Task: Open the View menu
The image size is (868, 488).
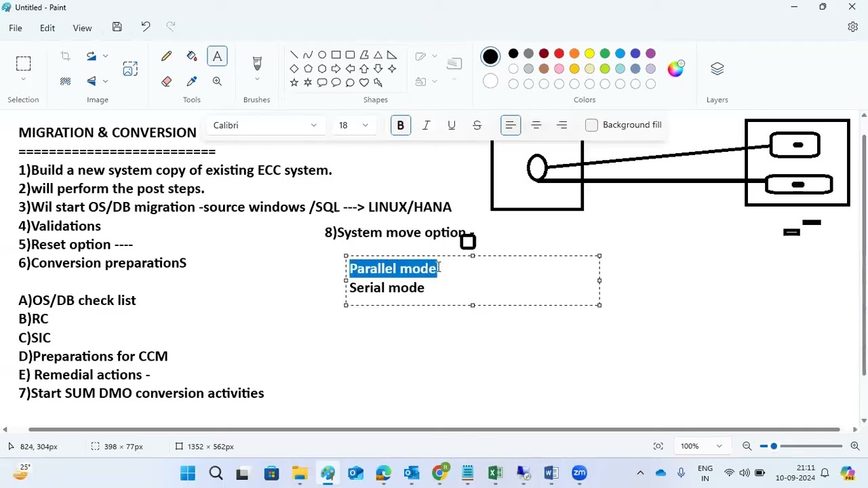Action: pos(82,28)
